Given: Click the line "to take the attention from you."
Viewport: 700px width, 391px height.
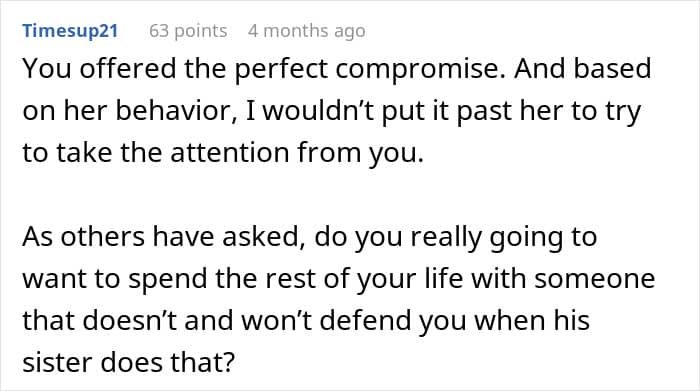Looking at the screenshot, I should click(x=223, y=153).
